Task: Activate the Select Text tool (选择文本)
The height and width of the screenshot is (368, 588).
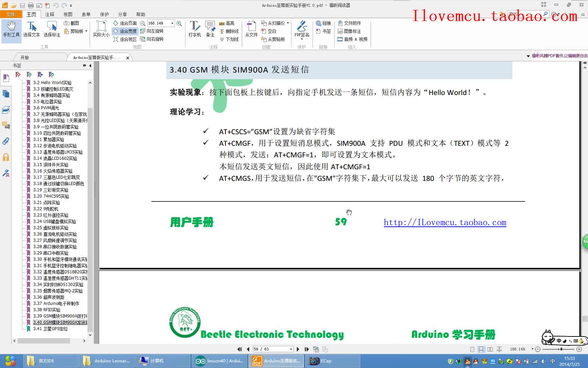Action: tap(31, 29)
